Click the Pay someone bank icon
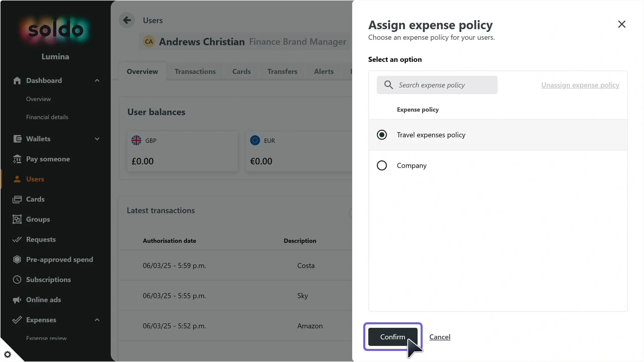 tap(17, 159)
